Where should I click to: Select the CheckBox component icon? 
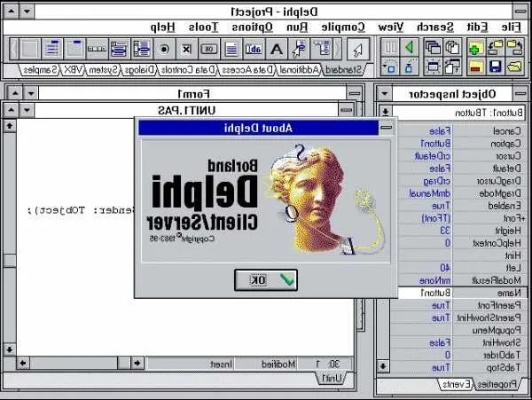[187, 49]
